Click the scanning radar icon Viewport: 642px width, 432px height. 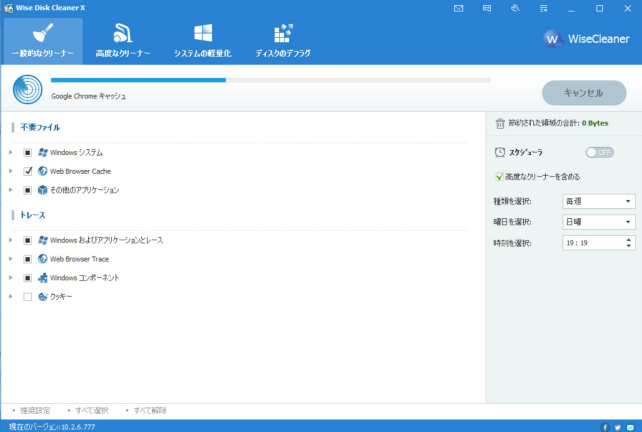(27, 89)
